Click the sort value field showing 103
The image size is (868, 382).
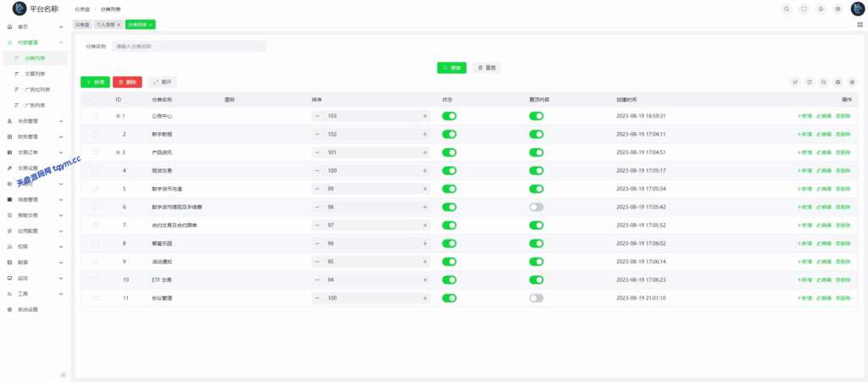[x=371, y=116]
